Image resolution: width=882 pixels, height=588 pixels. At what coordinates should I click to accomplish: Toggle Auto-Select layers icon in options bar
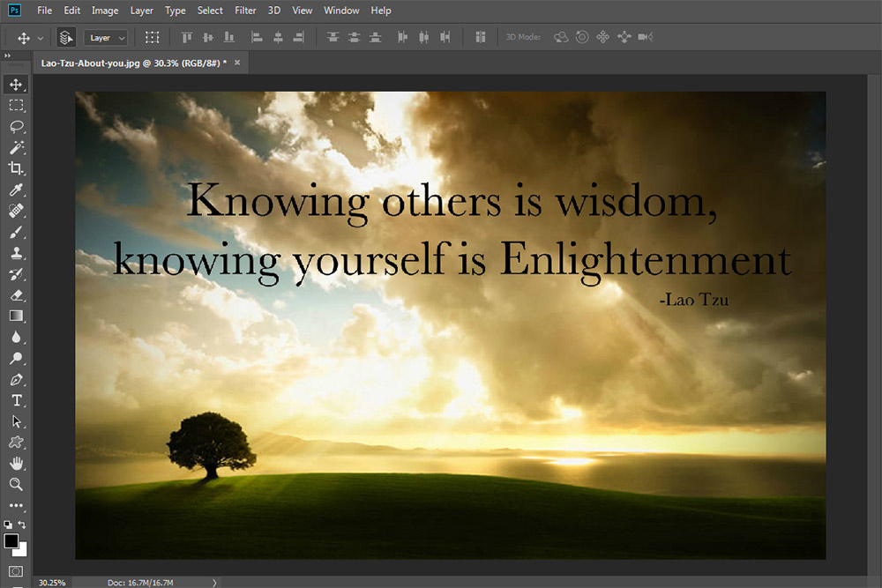(x=66, y=38)
